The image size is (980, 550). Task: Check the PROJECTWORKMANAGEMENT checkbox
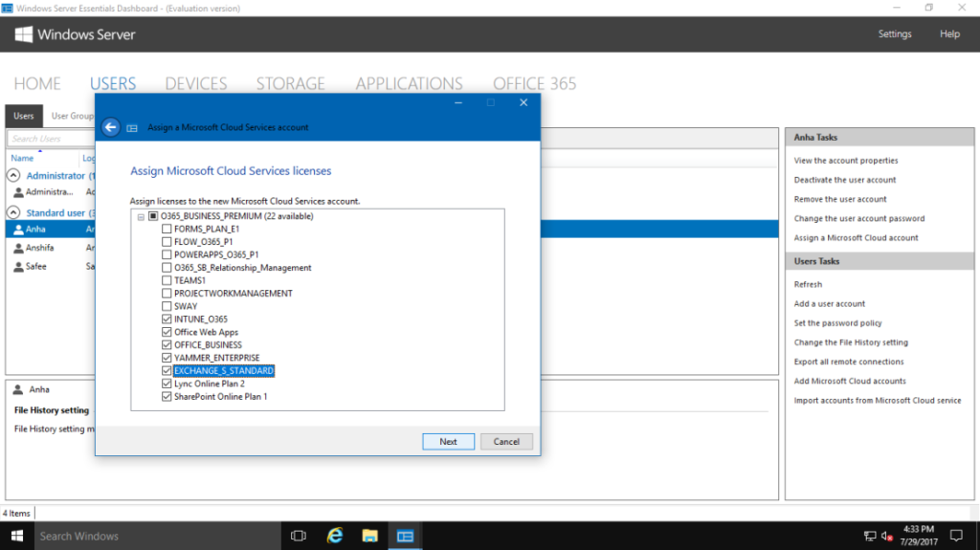tap(167, 293)
